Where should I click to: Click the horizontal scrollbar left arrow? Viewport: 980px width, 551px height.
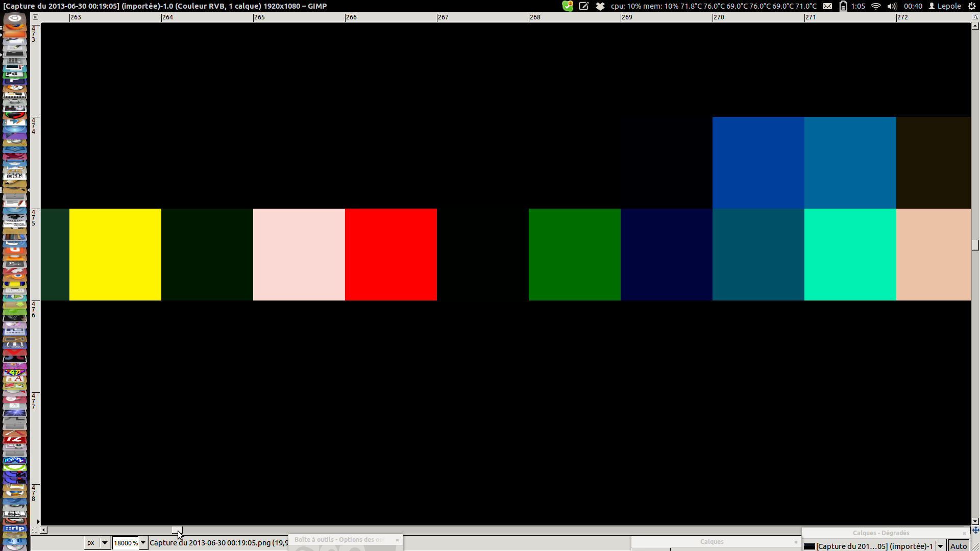point(44,530)
